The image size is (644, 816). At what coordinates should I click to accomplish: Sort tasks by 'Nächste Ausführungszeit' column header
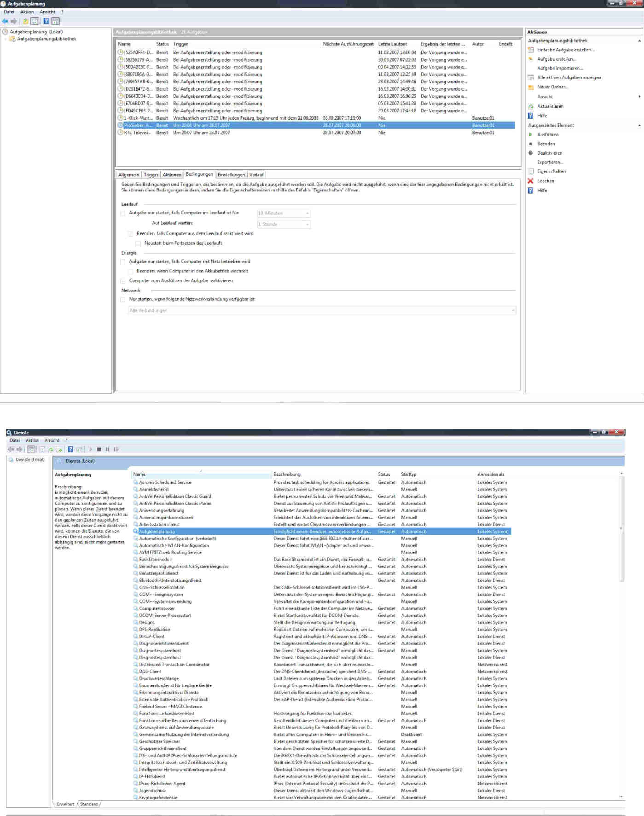pos(348,44)
